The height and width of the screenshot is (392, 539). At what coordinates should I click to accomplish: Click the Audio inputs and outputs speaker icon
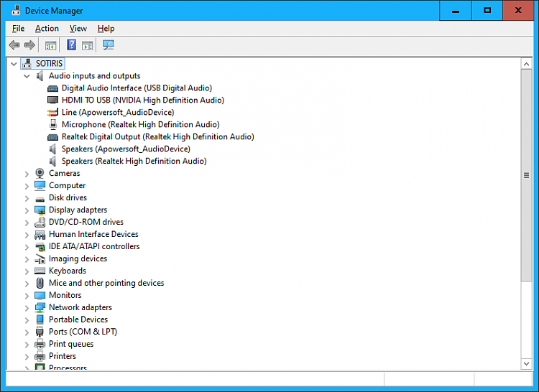[40, 76]
